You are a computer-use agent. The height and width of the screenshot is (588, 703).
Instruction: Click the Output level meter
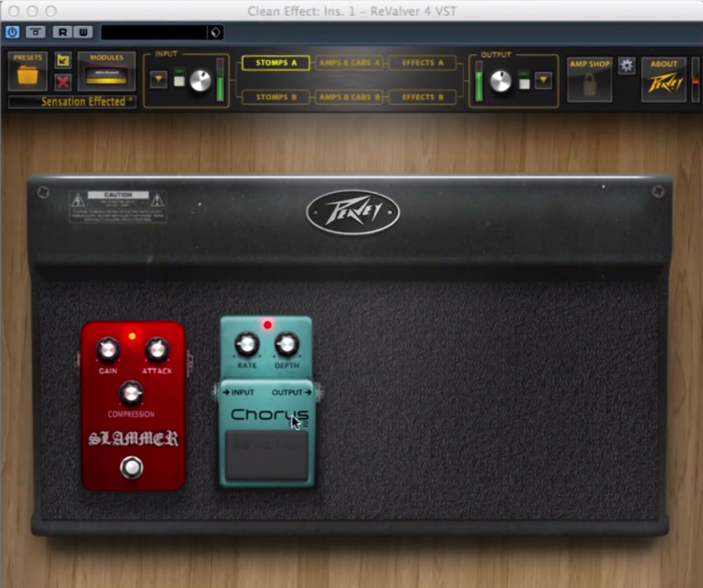(479, 81)
